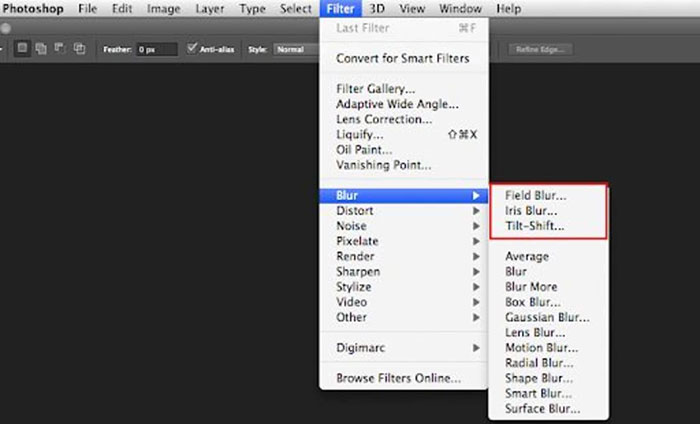The image size is (700, 424).
Task: Close the open Filter menu
Action: pos(340,8)
